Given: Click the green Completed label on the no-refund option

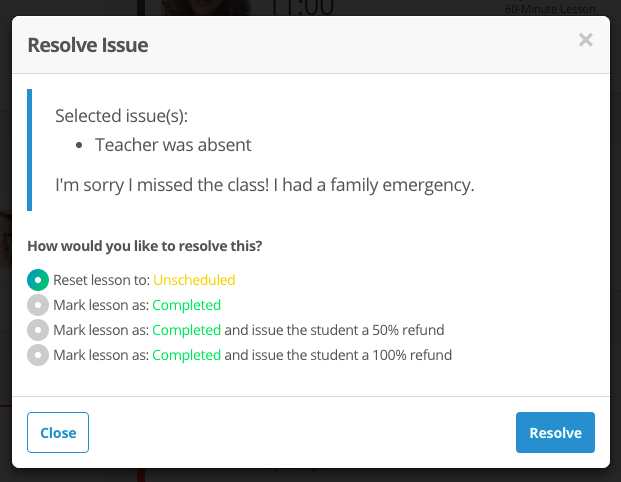Looking at the screenshot, I should 187,305.
